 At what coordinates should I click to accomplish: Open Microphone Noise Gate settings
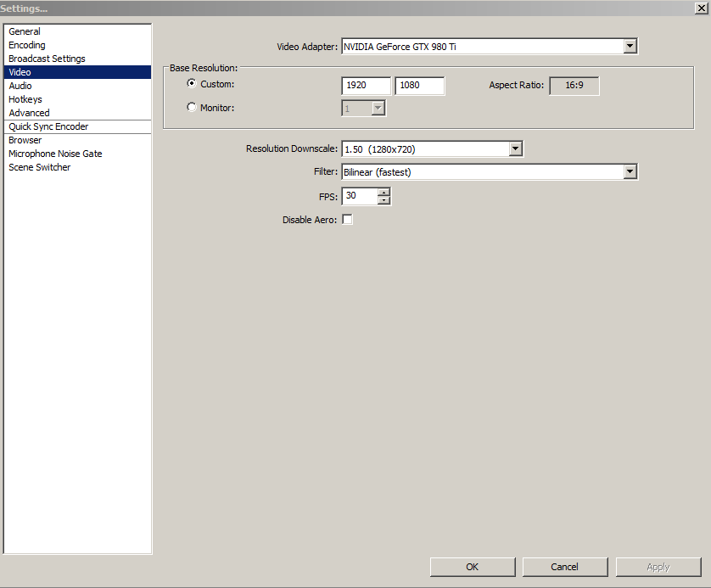tap(77, 154)
